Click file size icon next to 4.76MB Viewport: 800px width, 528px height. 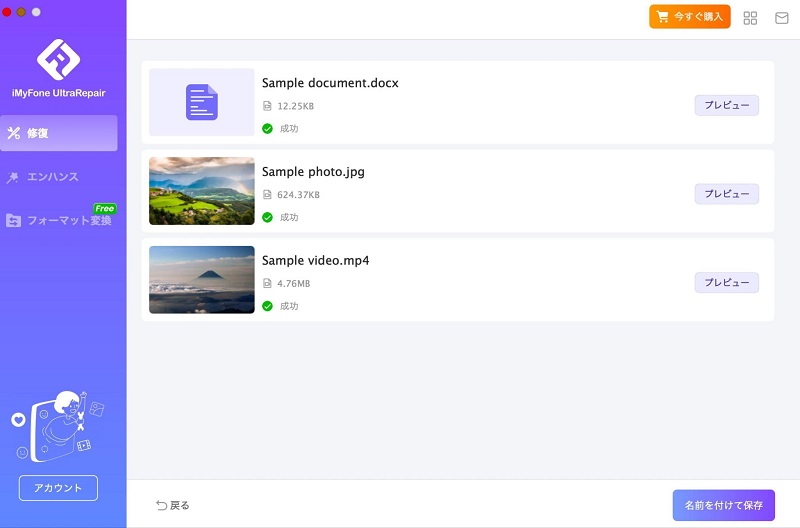click(x=267, y=284)
